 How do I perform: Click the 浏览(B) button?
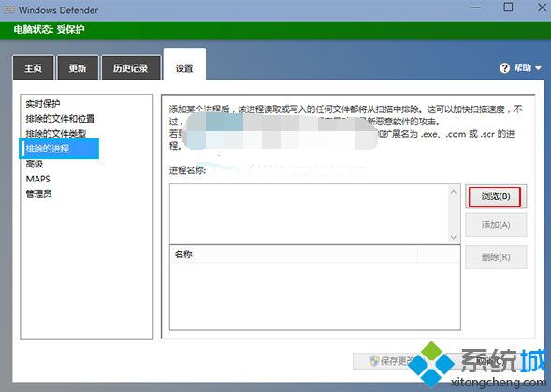coord(496,196)
